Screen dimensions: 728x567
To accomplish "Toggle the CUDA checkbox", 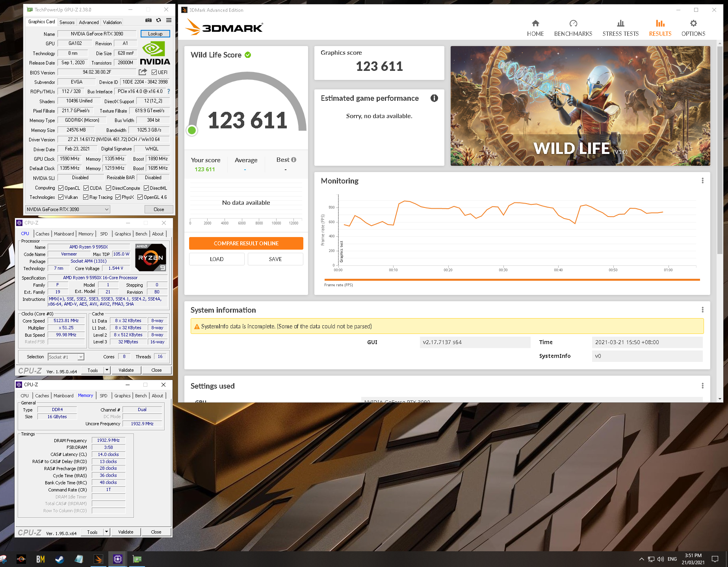I will (86, 188).
